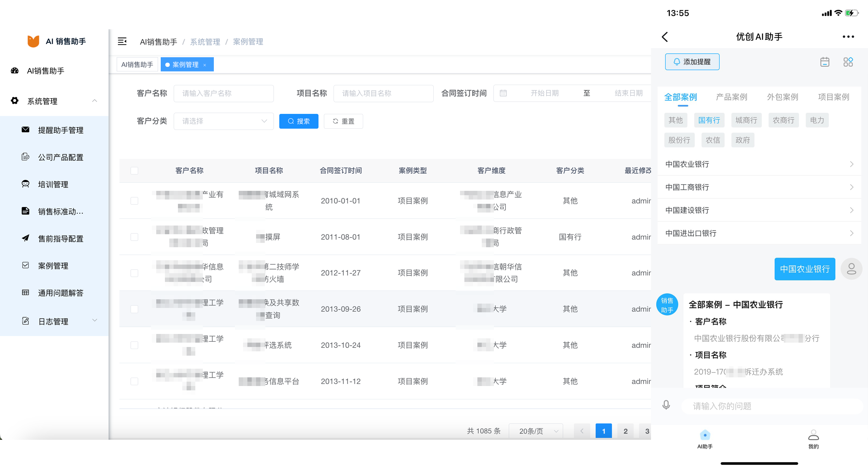Open 日志管理 edit icon
This screenshot has height=469, width=868.
point(26,321)
